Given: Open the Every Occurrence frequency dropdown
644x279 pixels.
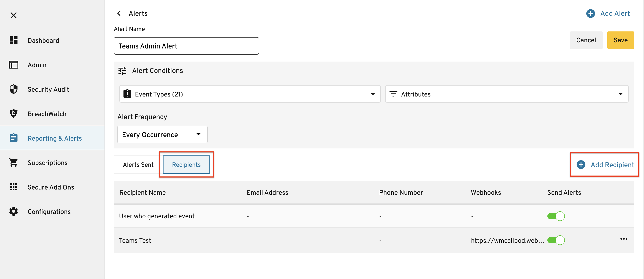Looking at the screenshot, I should pos(162,134).
